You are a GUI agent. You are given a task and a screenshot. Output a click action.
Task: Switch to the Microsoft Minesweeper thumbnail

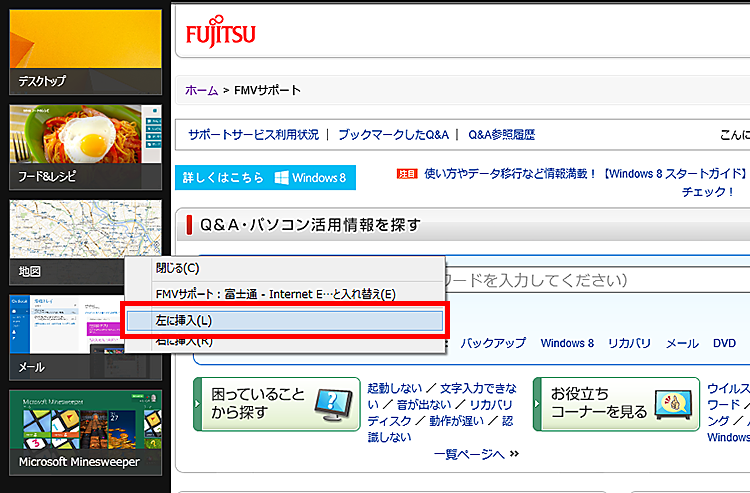pyautogui.click(x=85, y=431)
